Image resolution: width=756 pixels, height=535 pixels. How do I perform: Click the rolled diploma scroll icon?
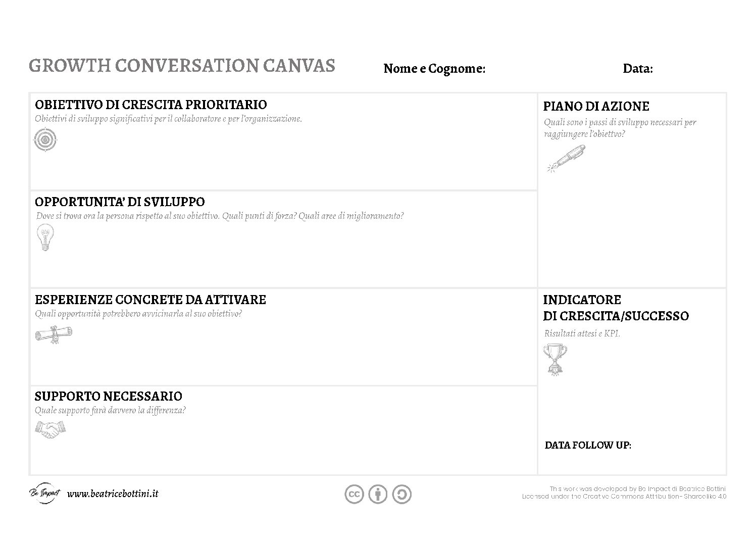tap(54, 334)
